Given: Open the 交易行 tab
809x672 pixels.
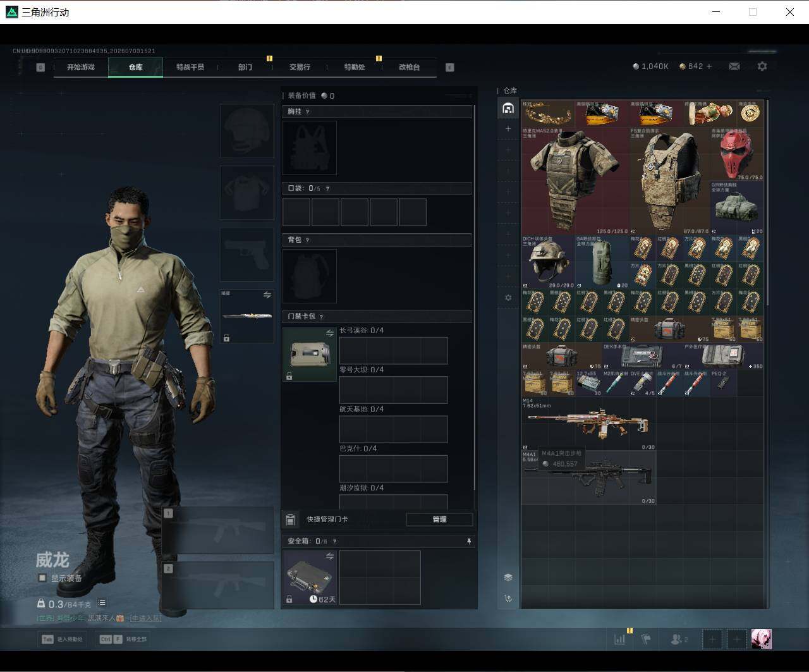Looking at the screenshot, I should (300, 67).
